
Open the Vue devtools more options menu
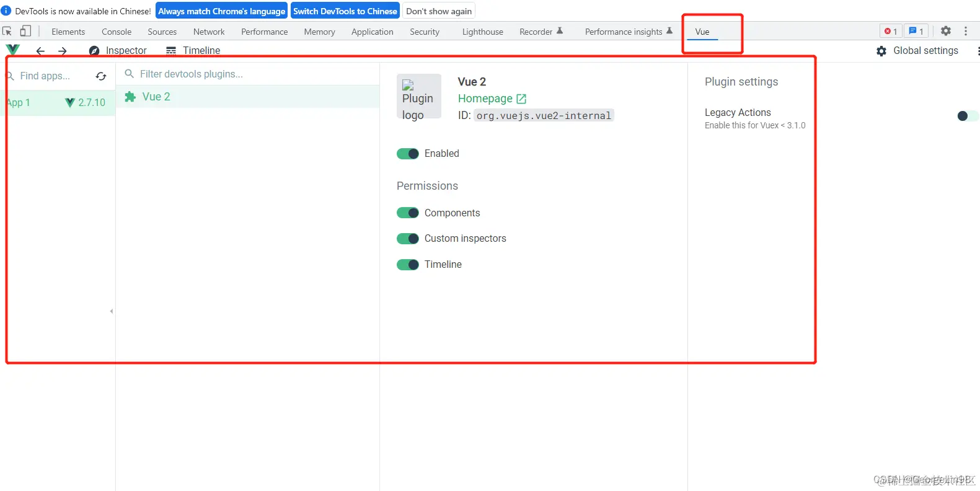pyautogui.click(x=978, y=51)
